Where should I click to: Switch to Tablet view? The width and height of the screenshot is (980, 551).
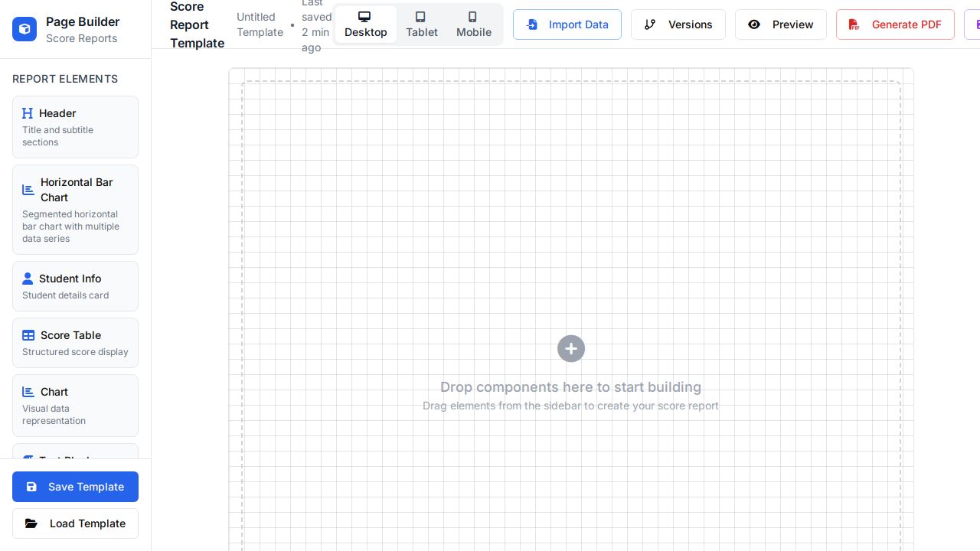coord(422,24)
